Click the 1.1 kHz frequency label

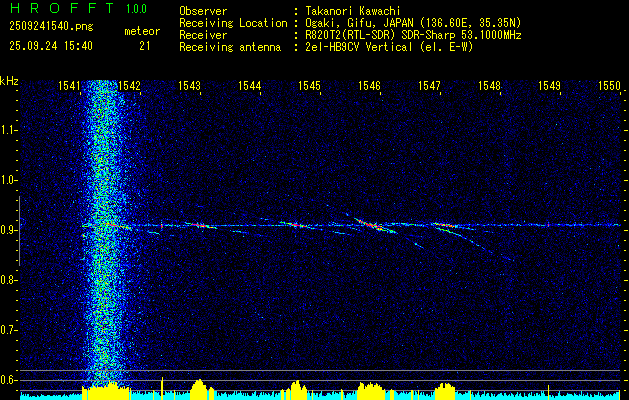[x=8, y=130]
